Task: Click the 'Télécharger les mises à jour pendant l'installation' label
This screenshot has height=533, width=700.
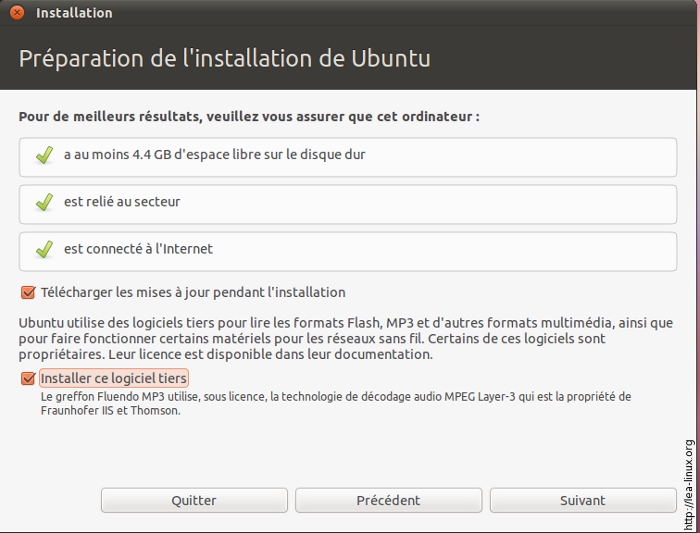Action: 193,293
